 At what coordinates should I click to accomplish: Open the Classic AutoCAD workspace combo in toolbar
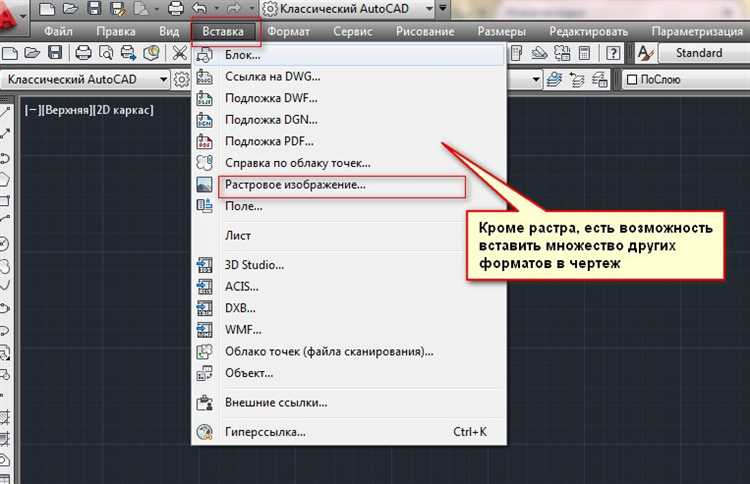pos(86,79)
